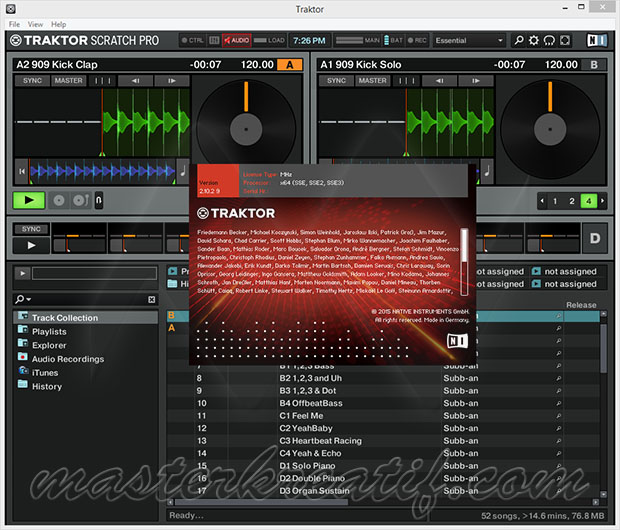Play the track preview in browser
The image size is (620, 530).
(x=23, y=273)
